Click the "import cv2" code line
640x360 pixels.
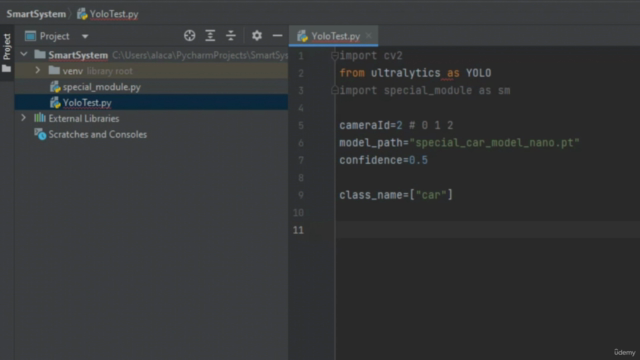(x=371, y=56)
